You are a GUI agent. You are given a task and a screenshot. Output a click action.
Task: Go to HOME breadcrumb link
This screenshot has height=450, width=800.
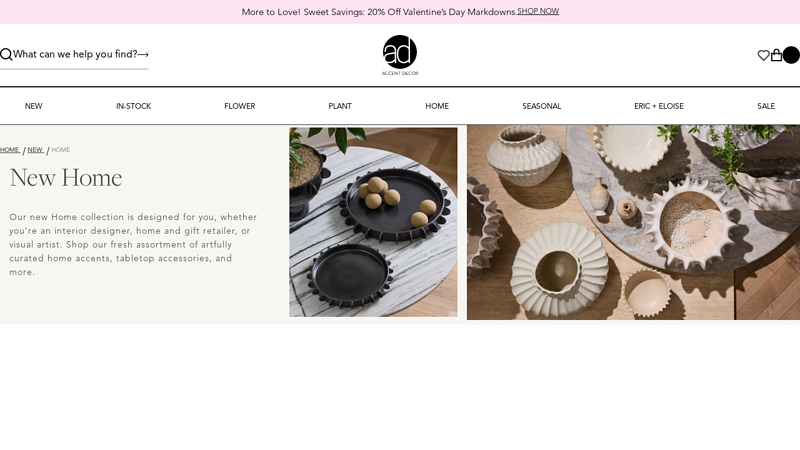pos(10,149)
